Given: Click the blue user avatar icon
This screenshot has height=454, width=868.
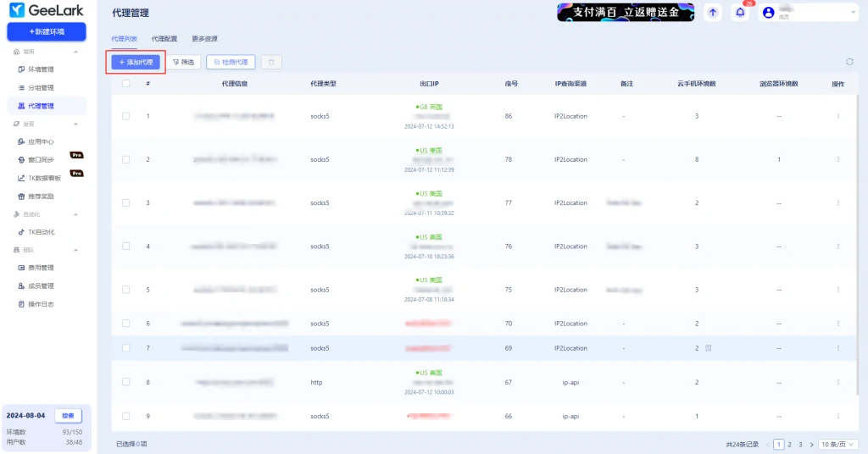Looking at the screenshot, I should coord(768,12).
